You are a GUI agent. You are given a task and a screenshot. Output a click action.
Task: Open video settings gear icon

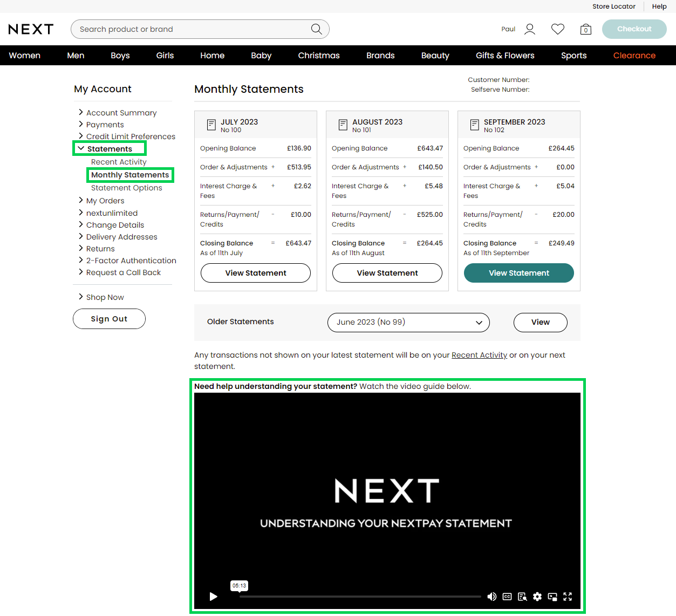(x=537, y=597)
